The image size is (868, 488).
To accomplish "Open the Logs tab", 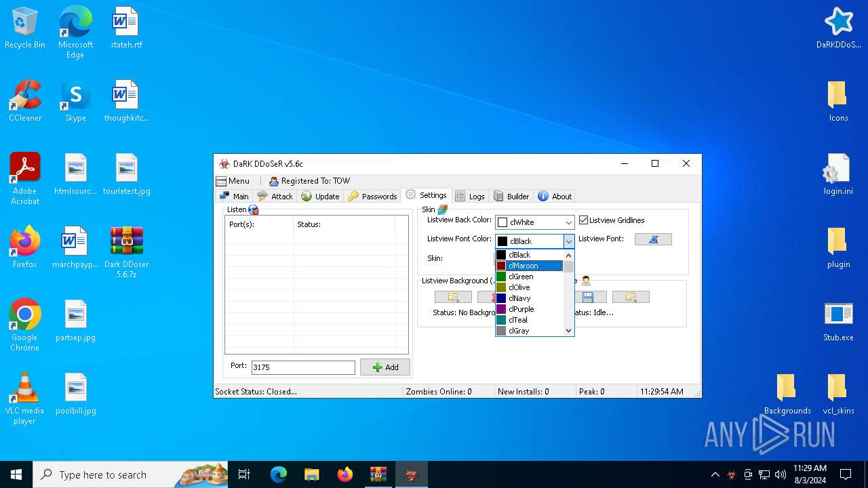I will pos(470,196).
